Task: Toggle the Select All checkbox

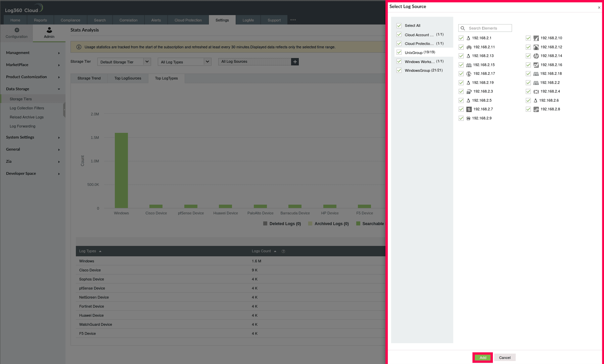Action: (399, 25)
